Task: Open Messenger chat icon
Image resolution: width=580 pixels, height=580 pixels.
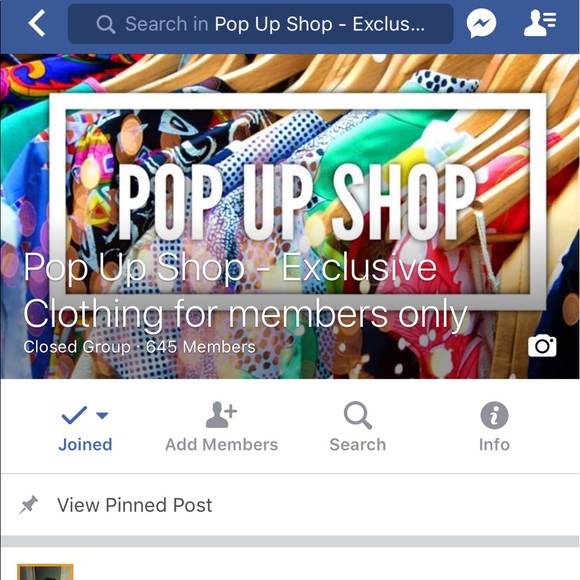Action: coord(481,23)
